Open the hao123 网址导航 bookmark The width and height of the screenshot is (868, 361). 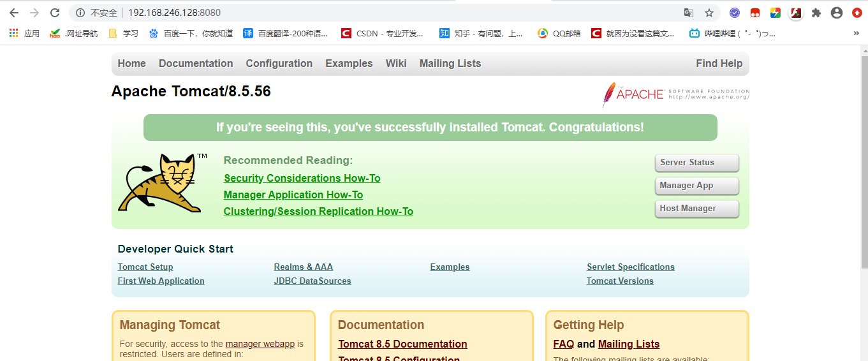coord(73,33)
